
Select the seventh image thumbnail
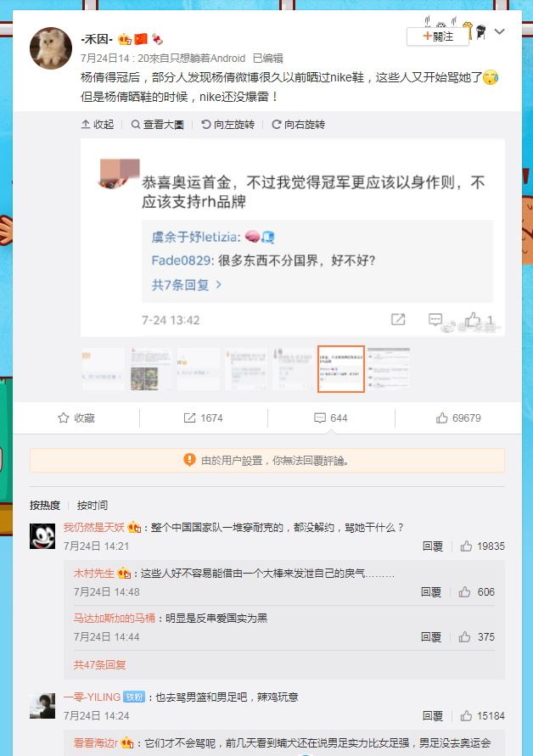[389, 369]
